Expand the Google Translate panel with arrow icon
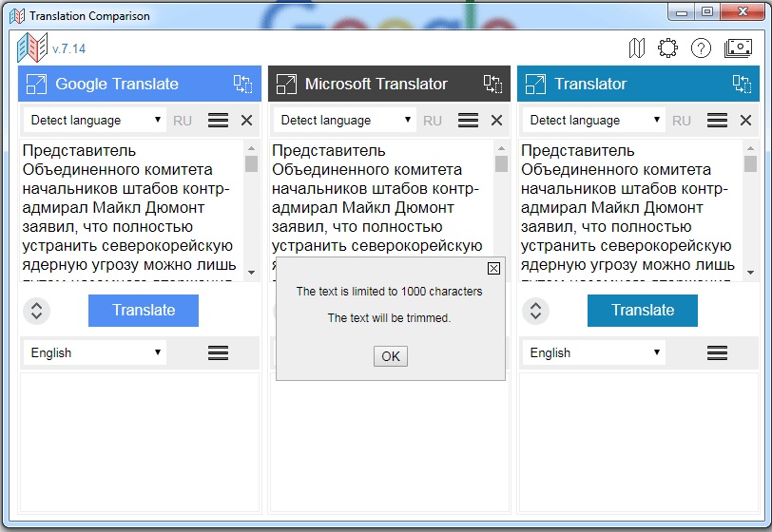Viewport: 772px width, 532px height. [36, 84]
